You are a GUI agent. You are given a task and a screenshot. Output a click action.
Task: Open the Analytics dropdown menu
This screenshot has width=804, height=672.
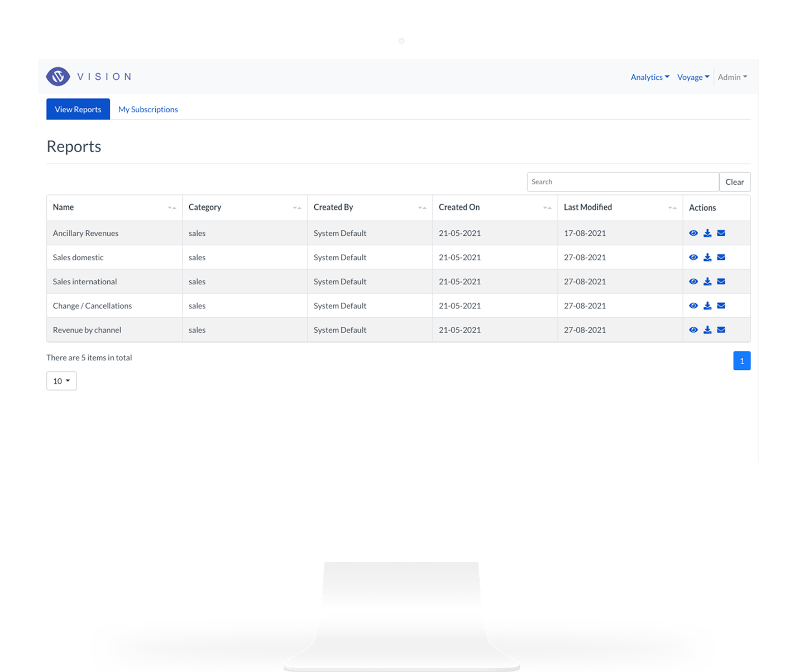coord(649,77)
